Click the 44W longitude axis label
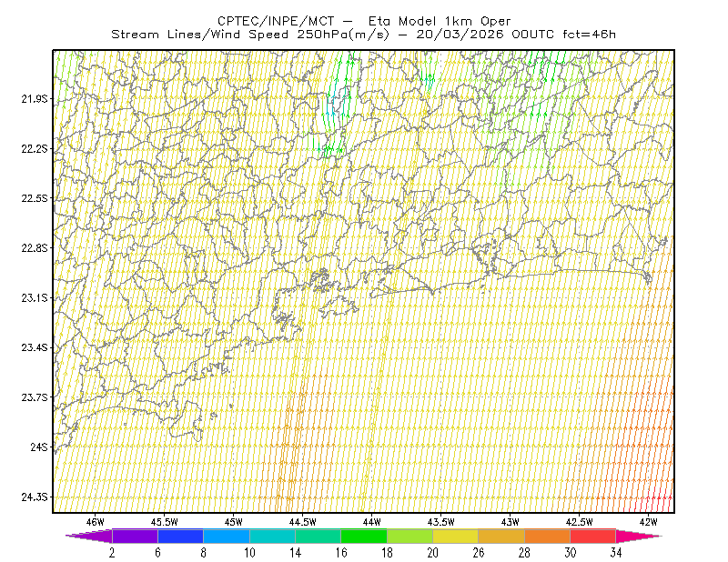Screen dimensions: 728x562 (x=372, y=522)
